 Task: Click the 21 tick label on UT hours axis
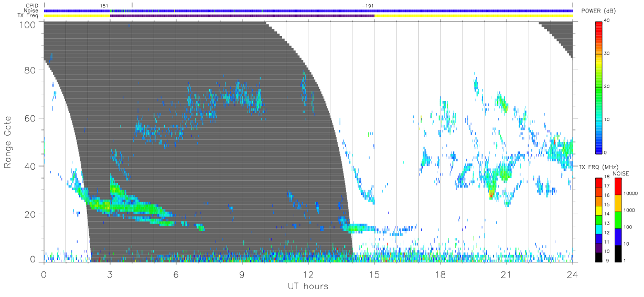click(507, 275)
